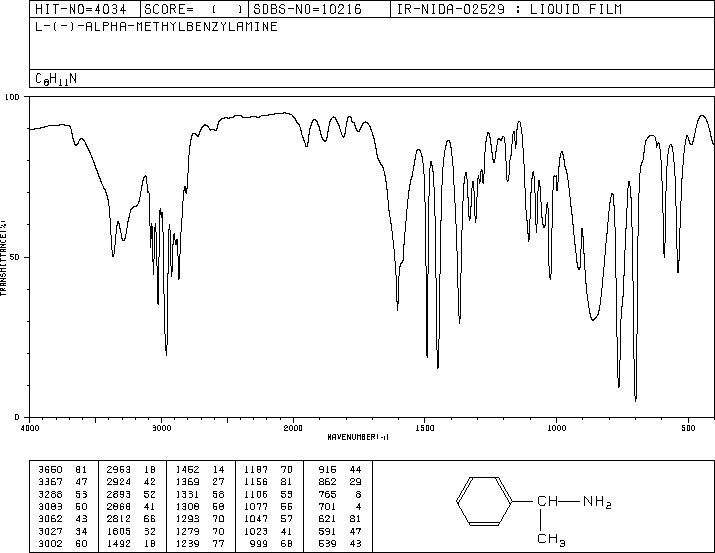
Task: Click the 2000 wavenumber axis label
Action: 293,428
